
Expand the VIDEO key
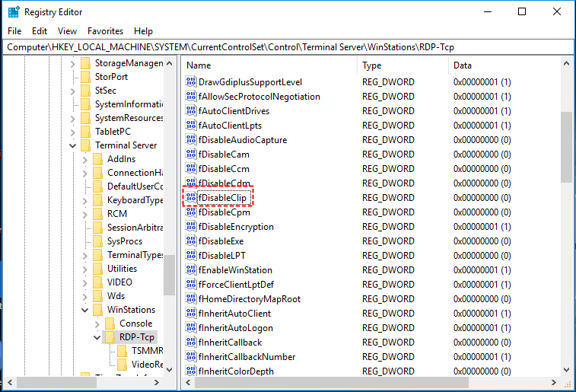85,283
